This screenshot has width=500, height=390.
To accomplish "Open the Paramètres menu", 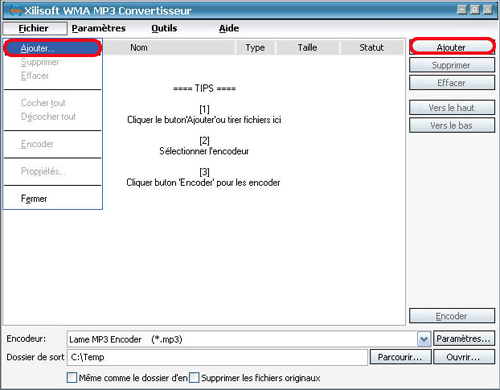I will pyautogui.click(x=99, y=29).
